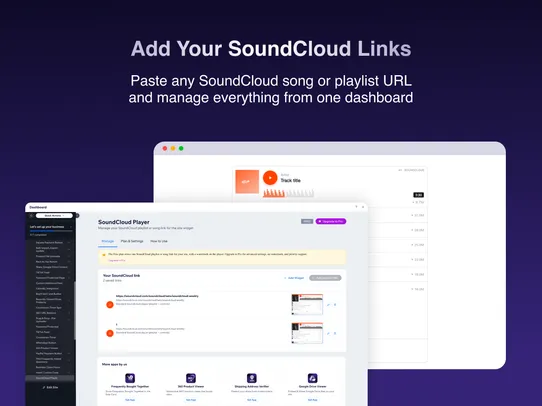Seek within the orange waveform in the player window
542x406 pixels.
274,193
